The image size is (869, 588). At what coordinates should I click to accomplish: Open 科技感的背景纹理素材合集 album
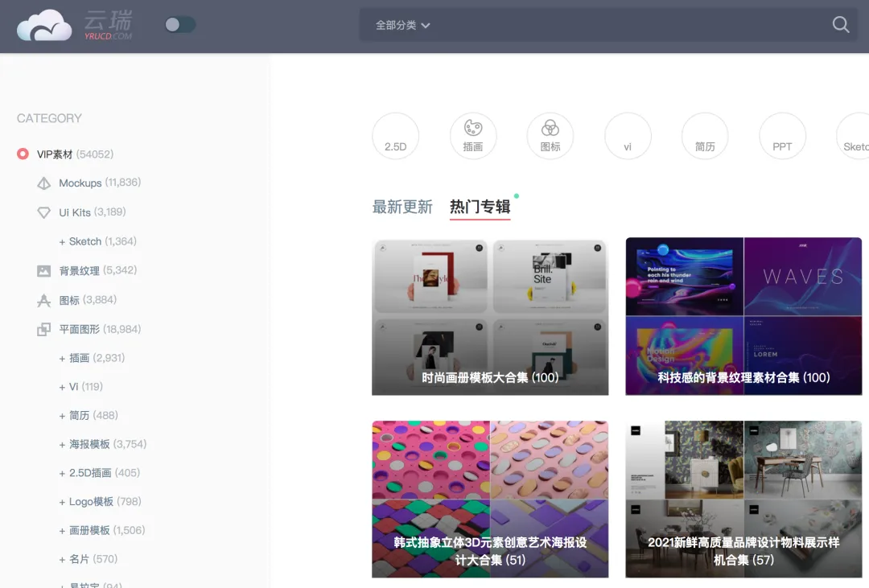coord(743,316)
